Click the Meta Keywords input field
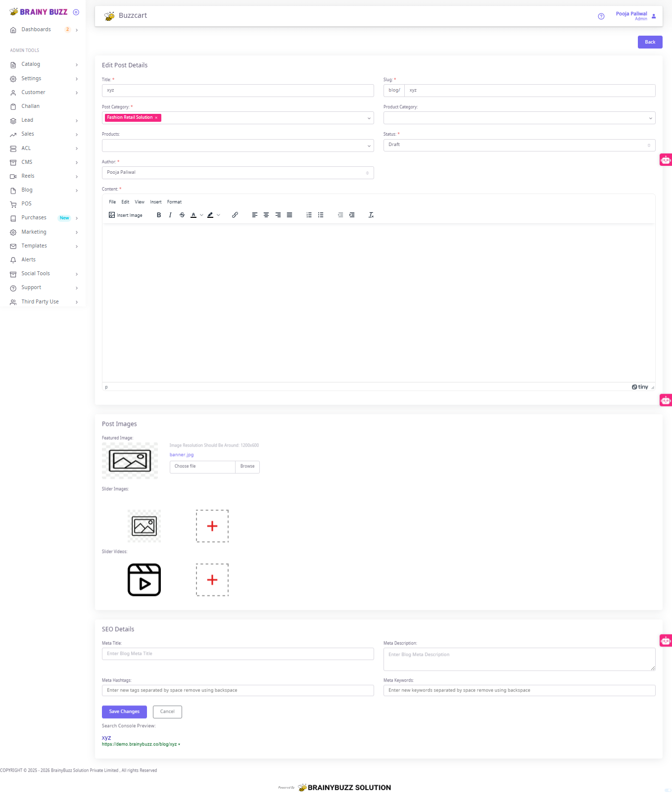672x797 pixels. click(519, 691)
